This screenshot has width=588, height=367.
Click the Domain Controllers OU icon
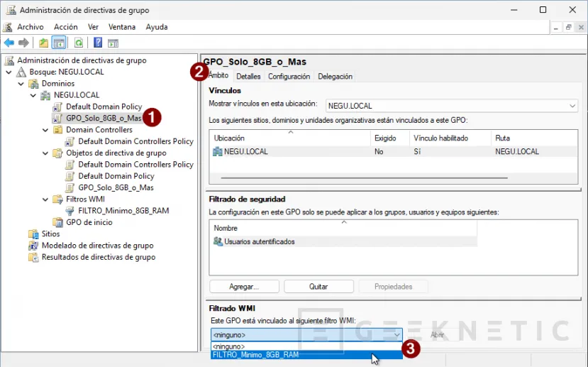[x=57, y=130]
